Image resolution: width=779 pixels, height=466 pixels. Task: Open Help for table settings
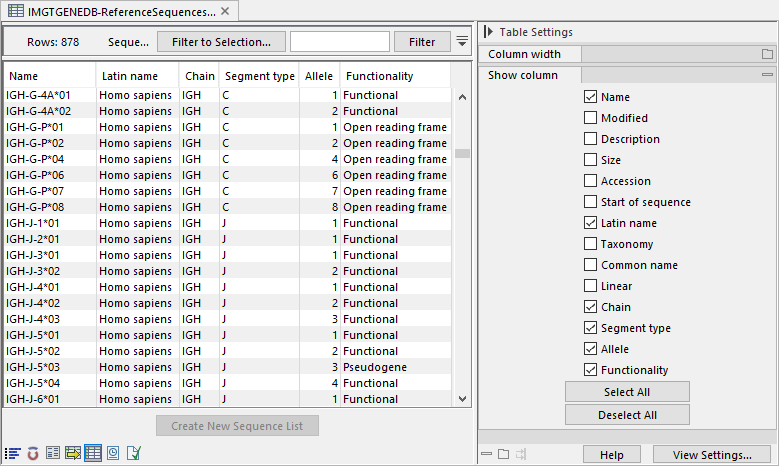(612, 455)
